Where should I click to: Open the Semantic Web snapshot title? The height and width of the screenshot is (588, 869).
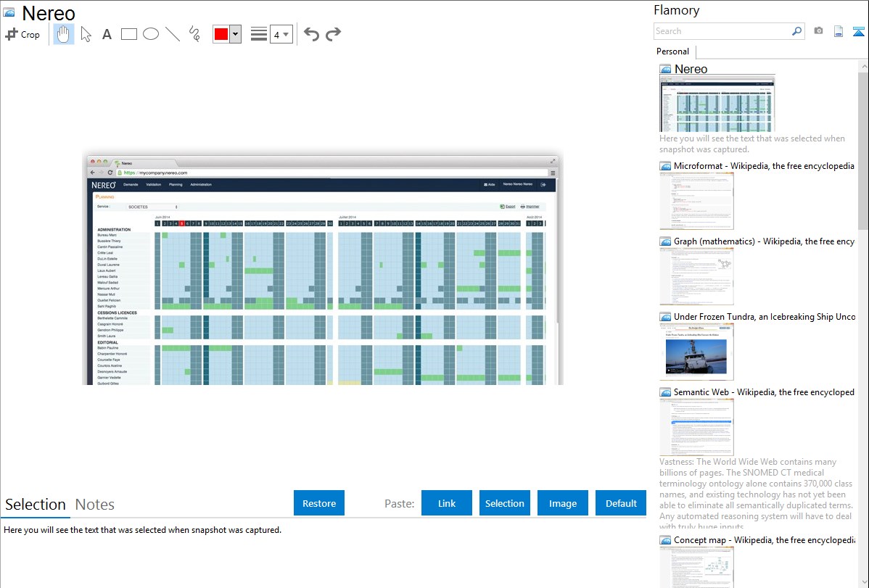pos(764,392)
